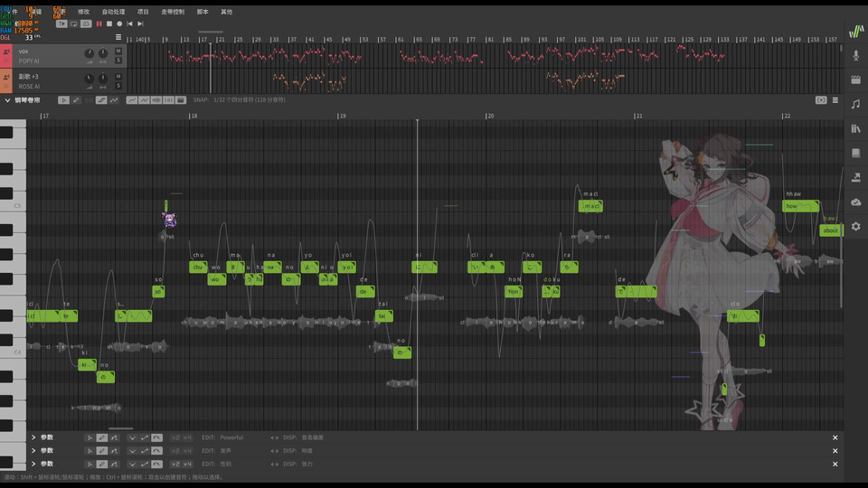Close the 性别 parameter panel
This screenshot has width=868, height=488.
tap(835, 465)
